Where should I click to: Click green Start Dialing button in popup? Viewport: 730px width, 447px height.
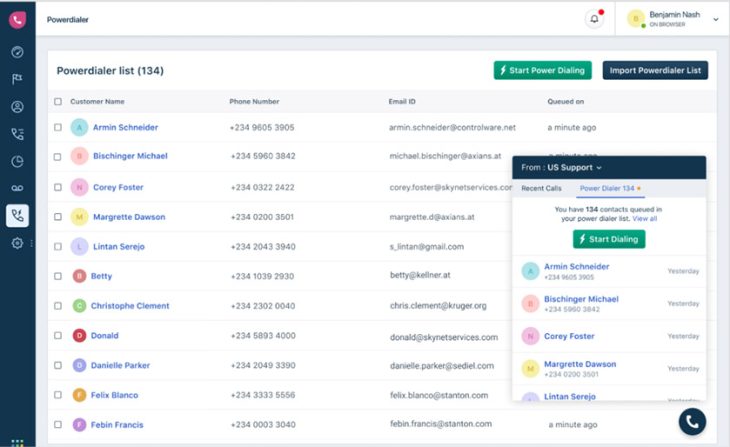tap(609, 239)
